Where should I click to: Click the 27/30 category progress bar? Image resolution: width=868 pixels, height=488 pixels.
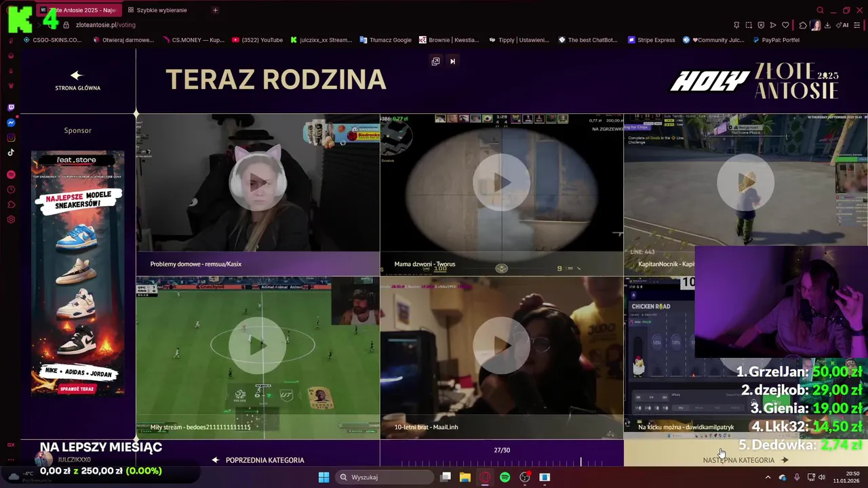502,463
